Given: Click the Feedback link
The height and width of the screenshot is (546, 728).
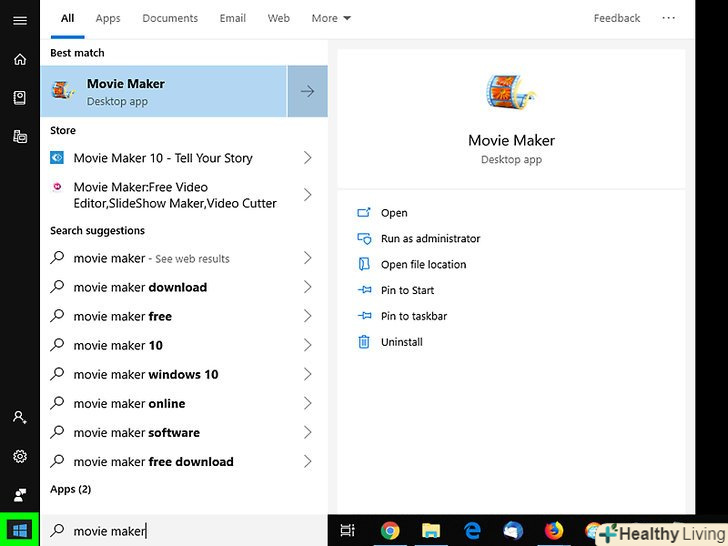Looking at the screenshot, I should pyautogui.click(x=617, y=18).
